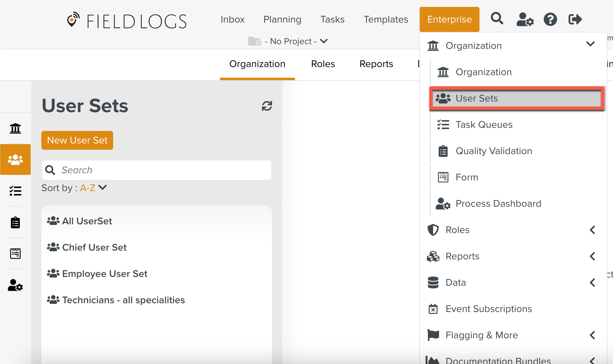Open Task Queues icon in left sidebar
Viewport: 613px width, 364px height.
pos(15,191)
